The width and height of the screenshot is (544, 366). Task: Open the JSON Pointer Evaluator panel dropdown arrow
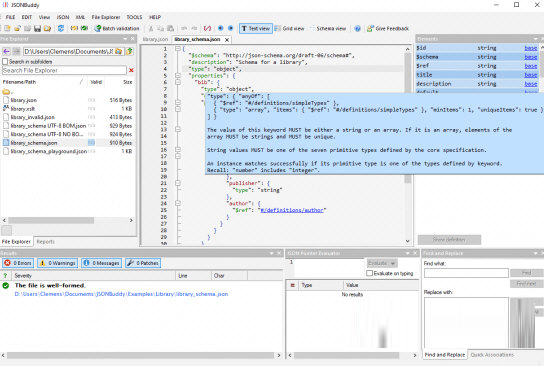pyautogui.click(x=408, y=253)
